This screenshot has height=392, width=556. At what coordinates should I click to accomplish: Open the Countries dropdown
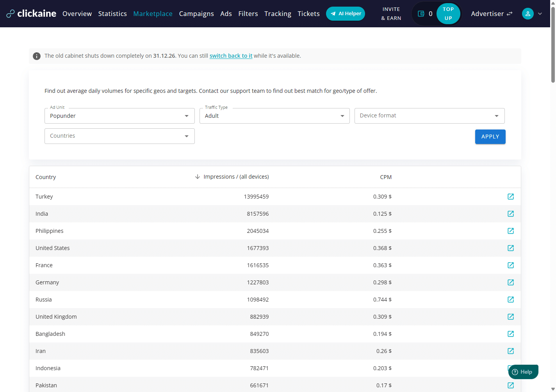(119, 136)
